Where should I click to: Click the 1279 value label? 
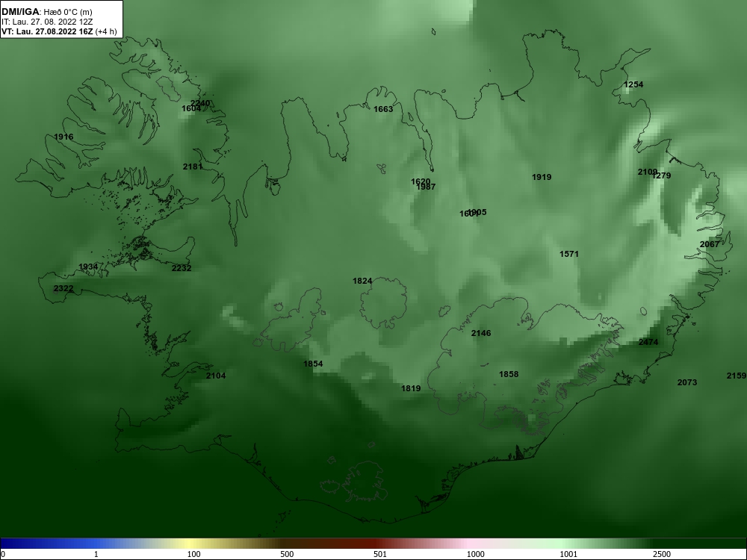coord(662,175)
